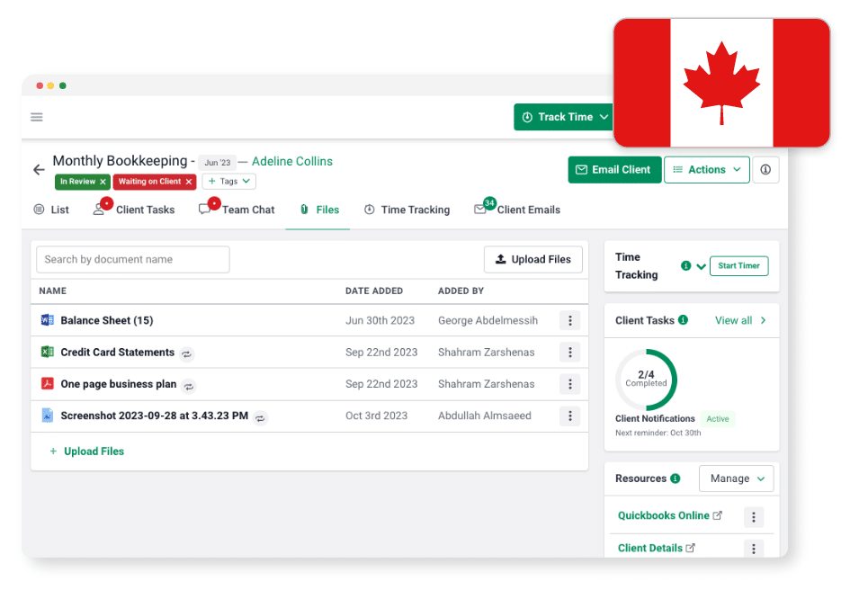Click the Search by document name field
The width and height of the screenshot is (868, 599).
point(133,259)
